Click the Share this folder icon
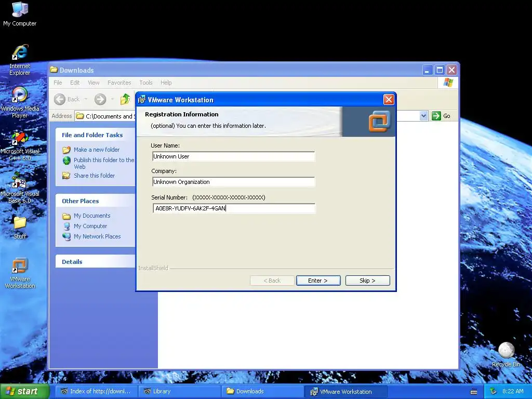This screenshot has width=532, height=399. (x=66, y=176)
